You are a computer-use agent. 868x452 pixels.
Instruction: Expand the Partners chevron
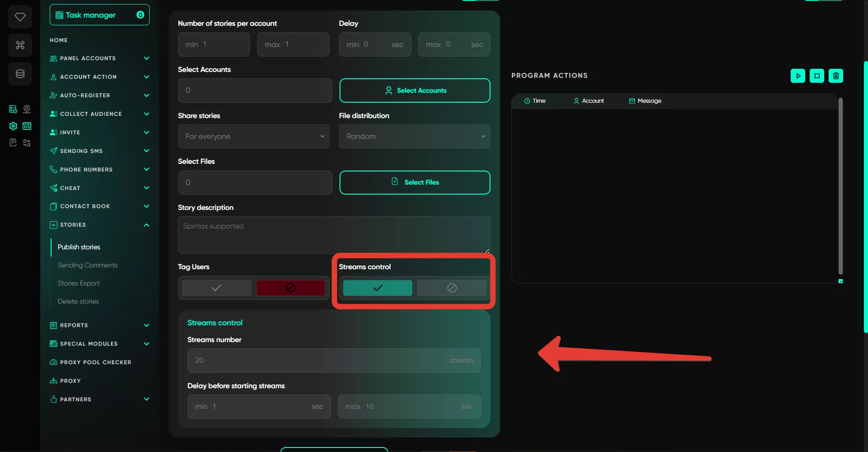tap(146, 399)
